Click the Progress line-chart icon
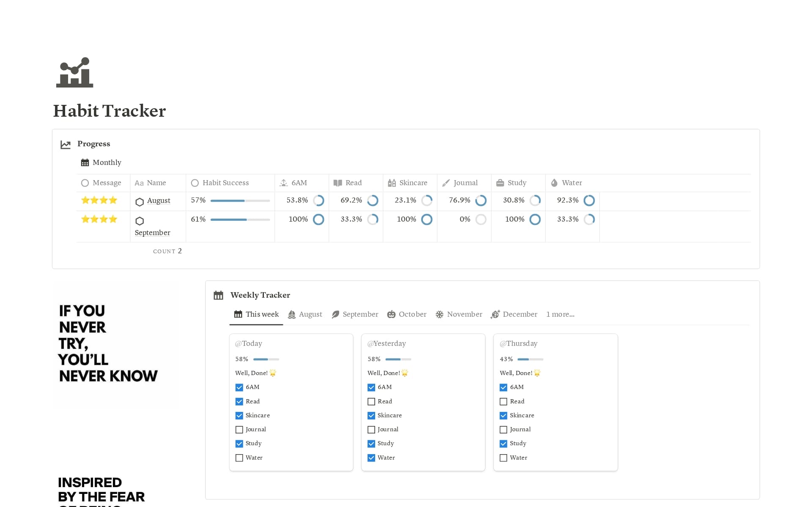Image resolution: width=812 pixels, height=507 pixels. pos(66,145)
